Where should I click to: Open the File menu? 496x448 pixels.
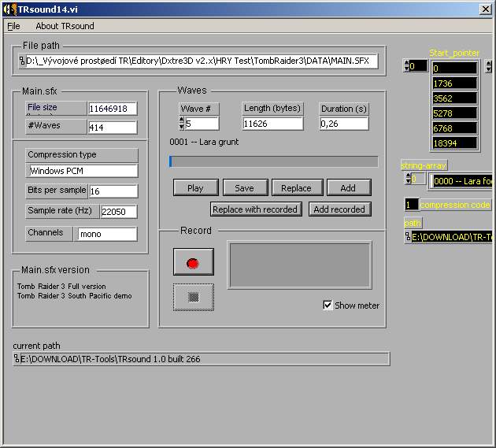[13, 26]
